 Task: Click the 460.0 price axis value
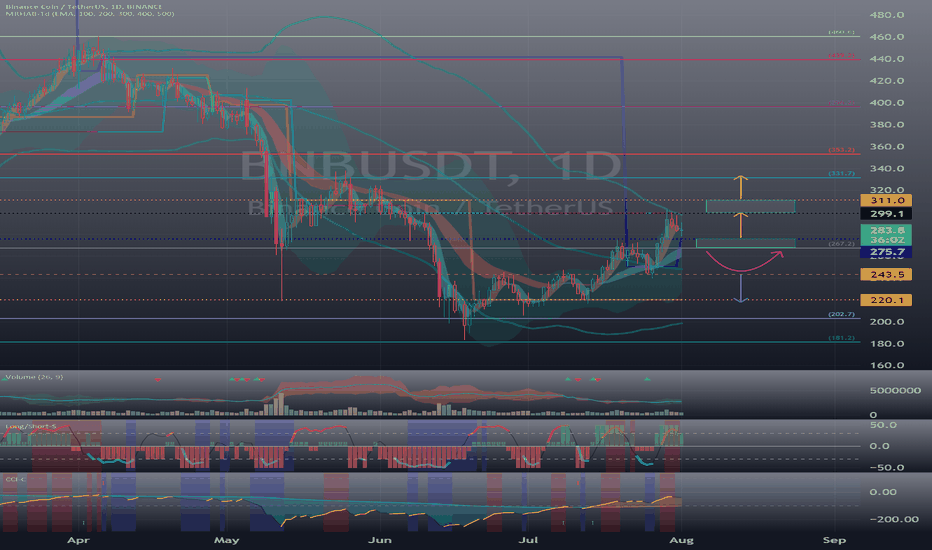point(887,37)
